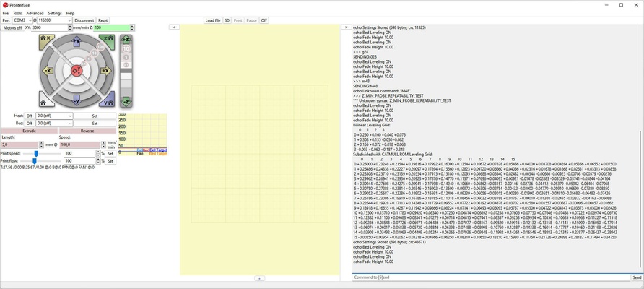Select the 100 mm XY jog distance ring
The image size is (644, 289).
100,47
